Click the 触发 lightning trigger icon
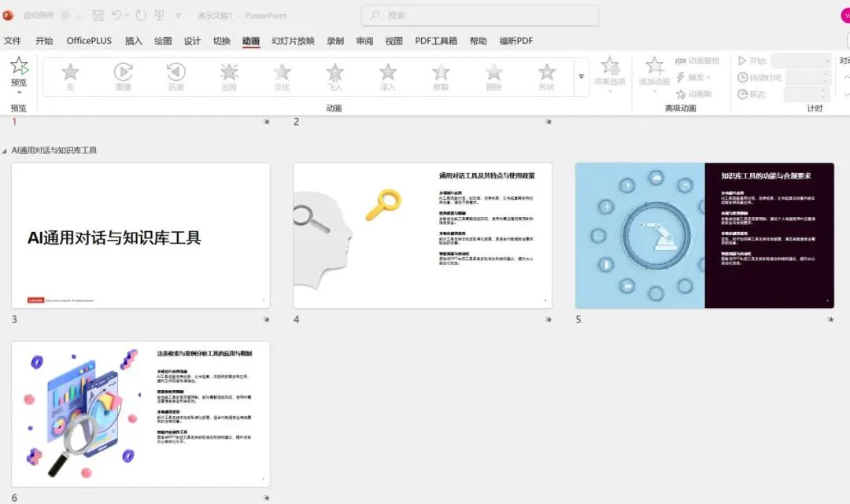 pos(681,77)
